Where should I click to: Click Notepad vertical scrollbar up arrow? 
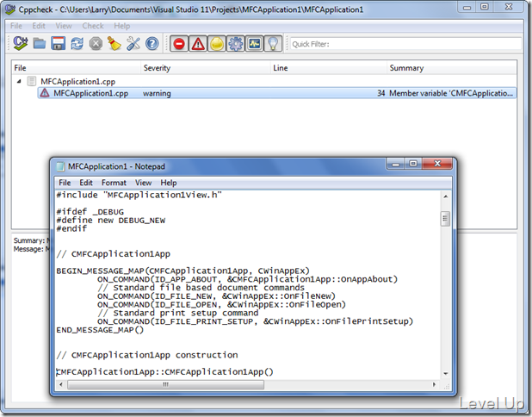click(x=445, y=196)
